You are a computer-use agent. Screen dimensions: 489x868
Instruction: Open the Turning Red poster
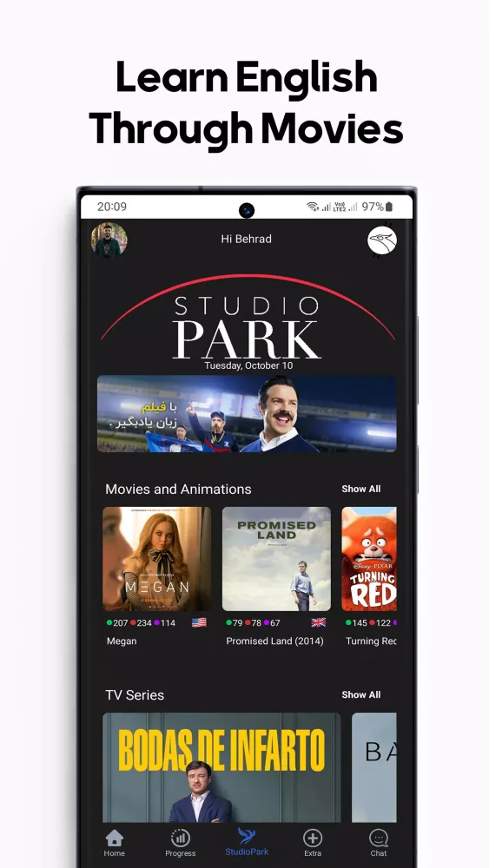(x=369, y=559)
